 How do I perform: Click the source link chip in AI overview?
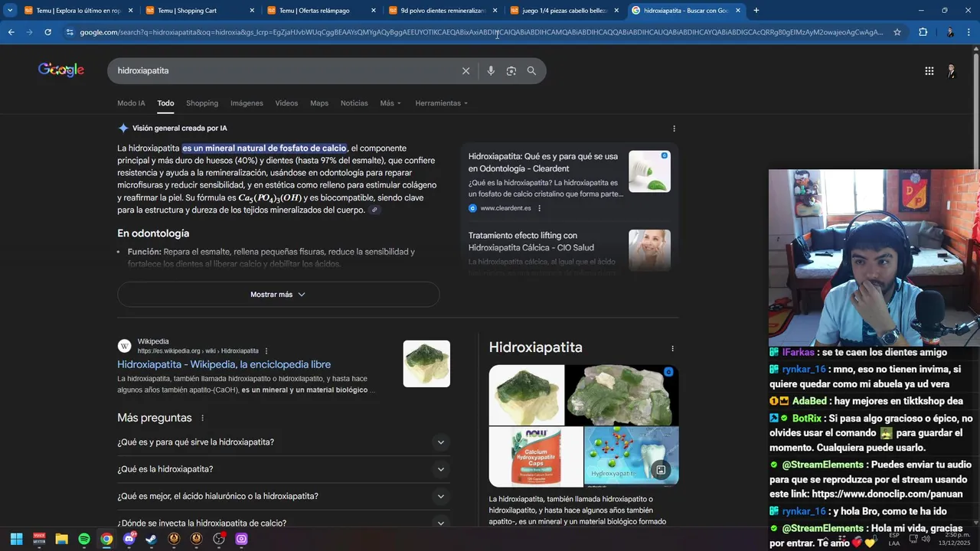(x=374, y=210)
